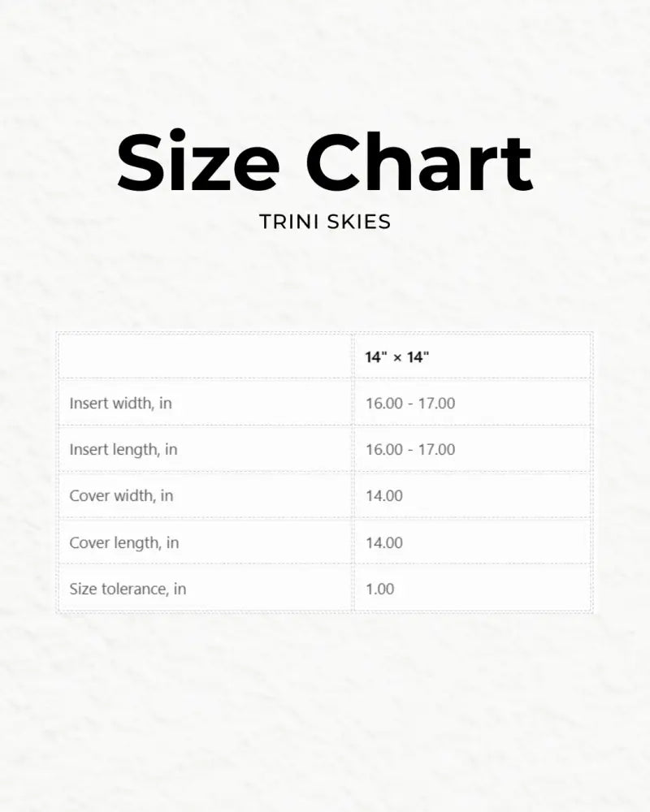Select the "Insert length, in" row label

pyautogui.click(x=123, y=449)
